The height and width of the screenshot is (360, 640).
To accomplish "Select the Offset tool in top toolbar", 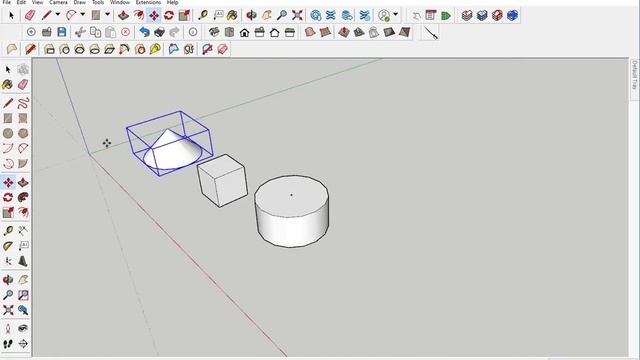I will [x=139, y=16].
